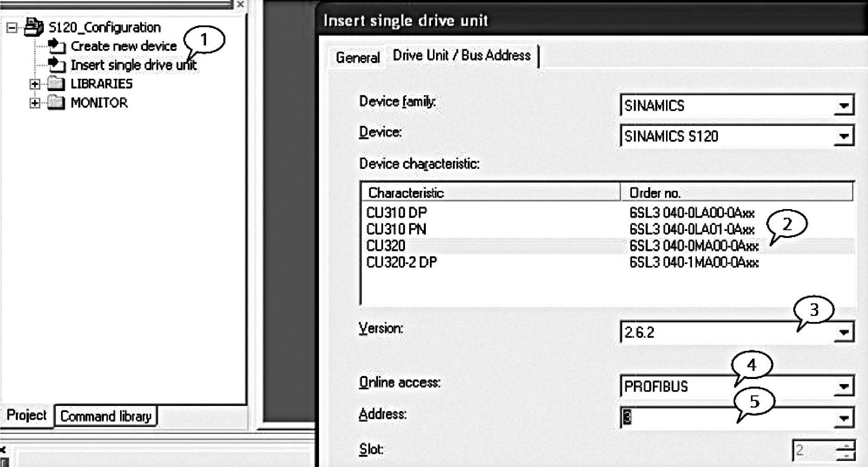
Task: Switch to the Project tab
Action: (x=26, y=415)
